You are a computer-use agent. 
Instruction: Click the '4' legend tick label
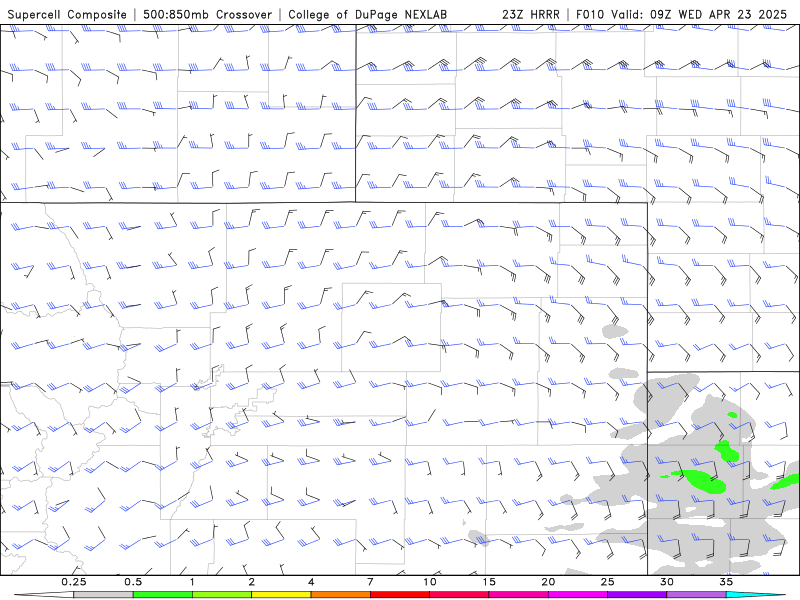coord(311,582)
